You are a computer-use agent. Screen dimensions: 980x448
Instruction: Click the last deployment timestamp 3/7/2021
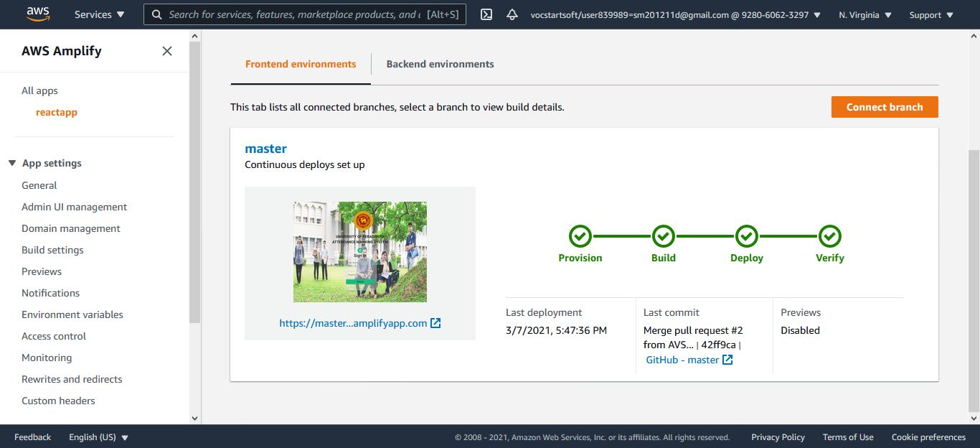(556, 330)
